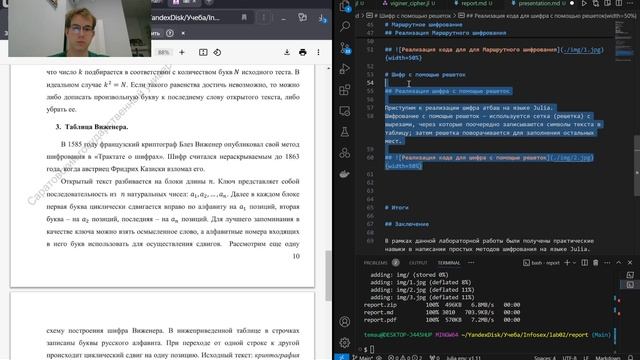The width and height of the screenshot is (640, 360).
Task: Click the '## Заключение' heading line
Action: coord(407,224)
